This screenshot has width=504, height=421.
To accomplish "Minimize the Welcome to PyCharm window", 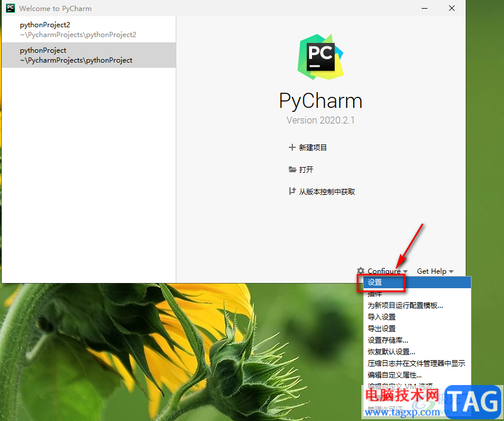I will (425, 8).
